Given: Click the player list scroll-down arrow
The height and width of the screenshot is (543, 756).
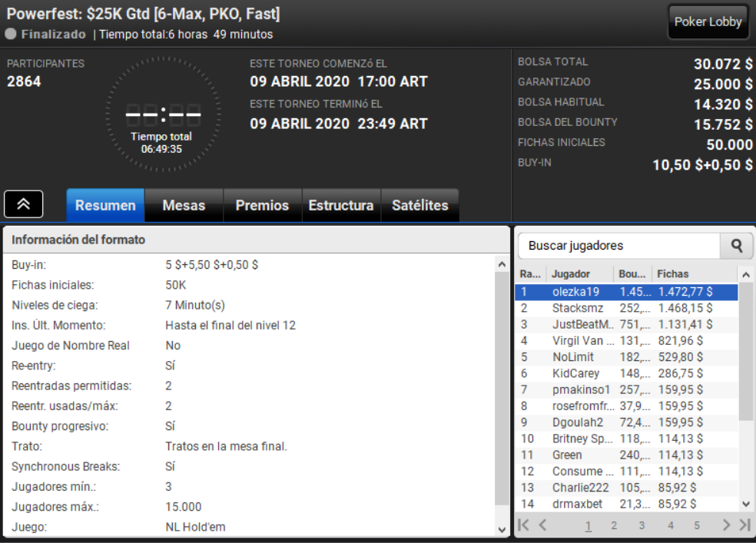Looking at the screenshot, I should (746, 505).
